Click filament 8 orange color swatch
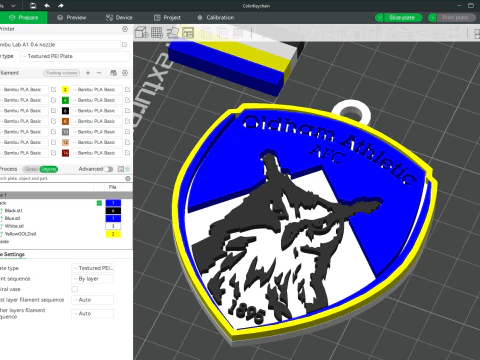 coord(65,121)
